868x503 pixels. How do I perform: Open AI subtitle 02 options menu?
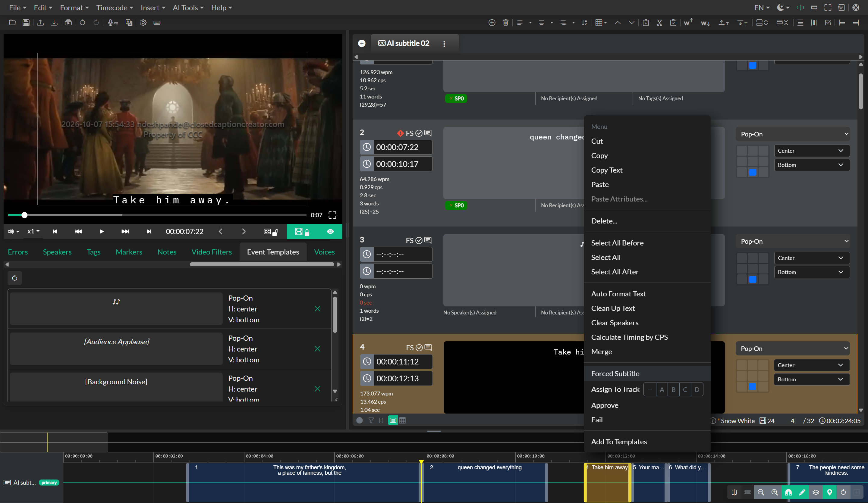coord(444,44)
